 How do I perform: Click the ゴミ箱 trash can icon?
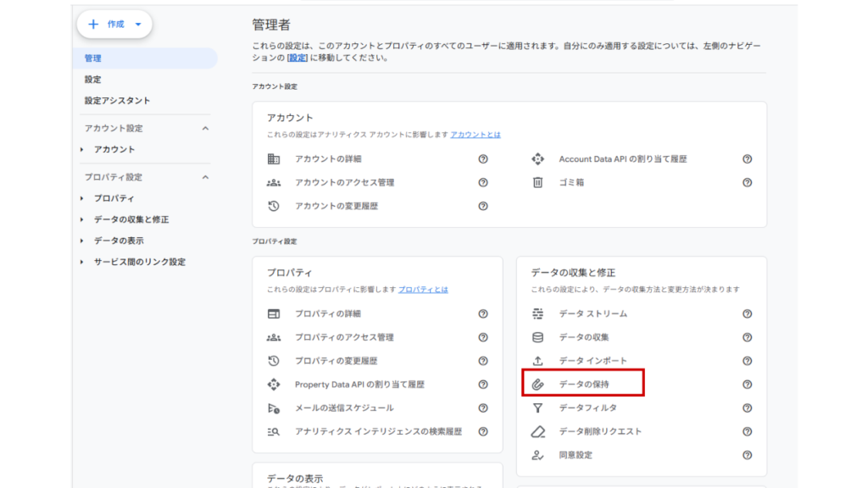(537, 182)
